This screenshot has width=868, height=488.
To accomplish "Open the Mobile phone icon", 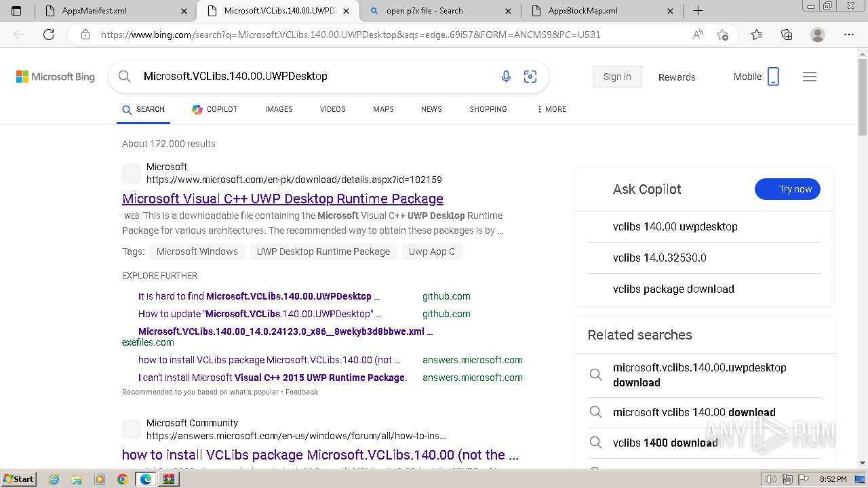I will (773, 77).
